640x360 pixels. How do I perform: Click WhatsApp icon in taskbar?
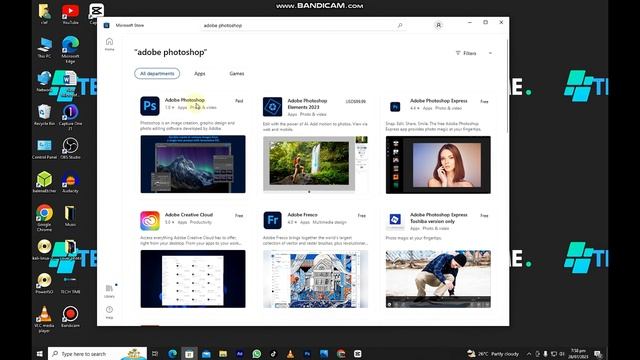click(257, 354)
